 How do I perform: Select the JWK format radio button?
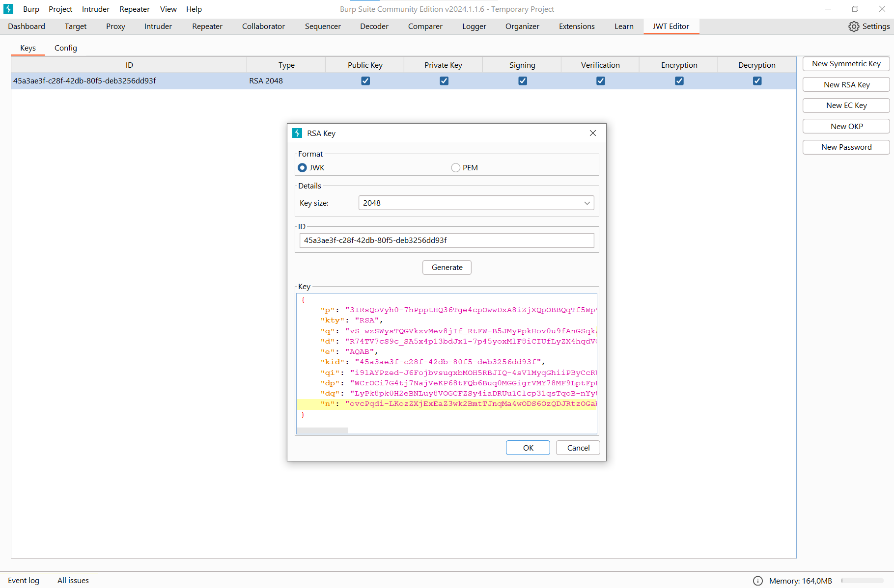(x=302, y=168)
